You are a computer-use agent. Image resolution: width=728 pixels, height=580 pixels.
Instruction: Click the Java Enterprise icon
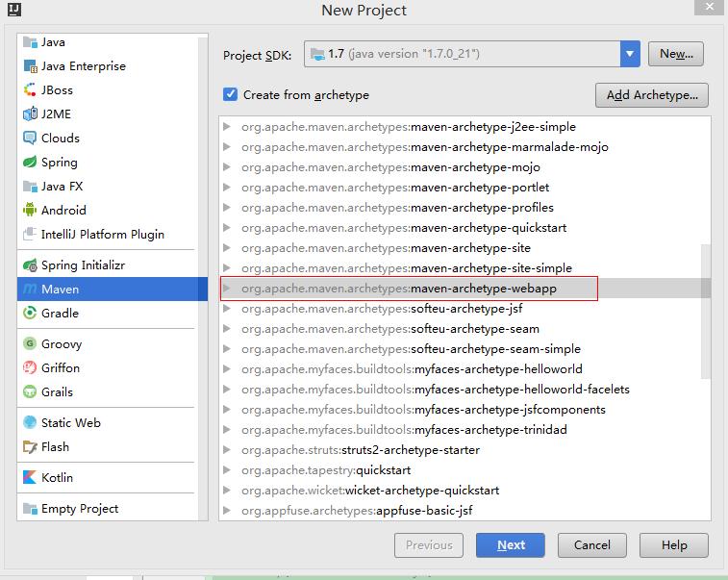30,66
